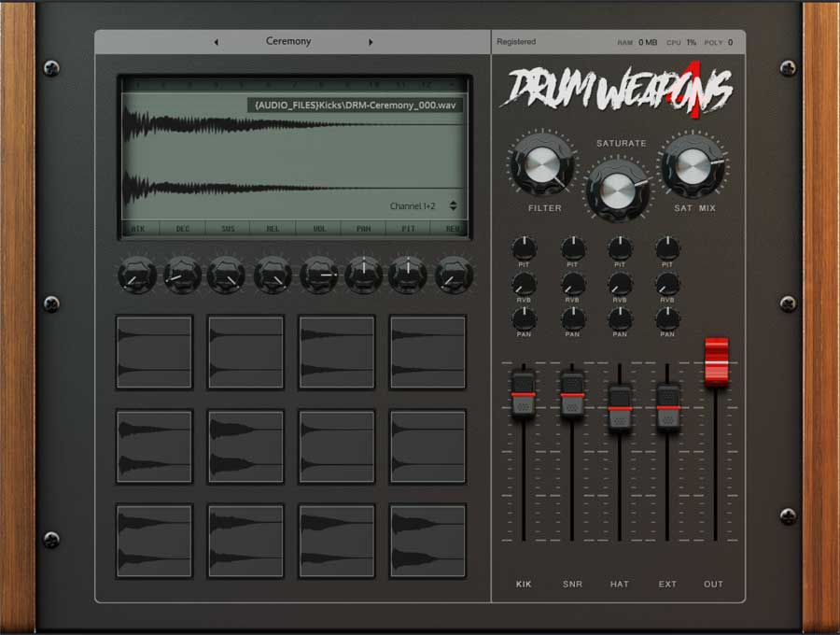Viewport: 840px width, 635px height.
Task: Click the VOL knob below the display
Action: (319, 275)
